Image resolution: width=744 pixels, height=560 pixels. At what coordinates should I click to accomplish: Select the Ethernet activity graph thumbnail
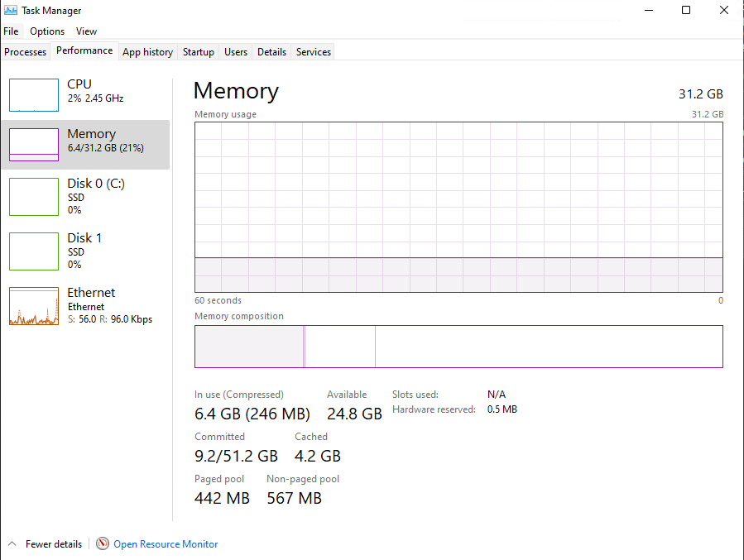(34, 306)
